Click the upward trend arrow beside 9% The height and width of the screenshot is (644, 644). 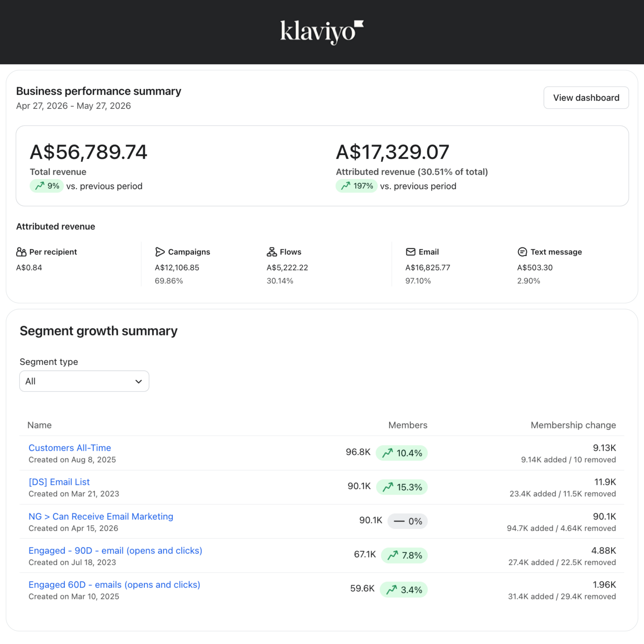point(40,186)
